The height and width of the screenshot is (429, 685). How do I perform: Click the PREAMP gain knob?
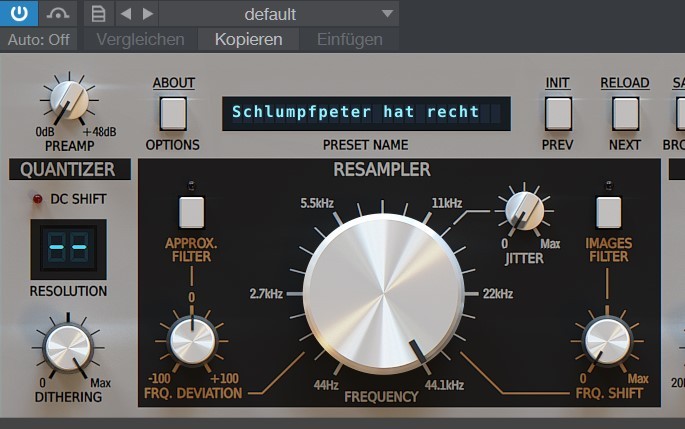point(69,100)
